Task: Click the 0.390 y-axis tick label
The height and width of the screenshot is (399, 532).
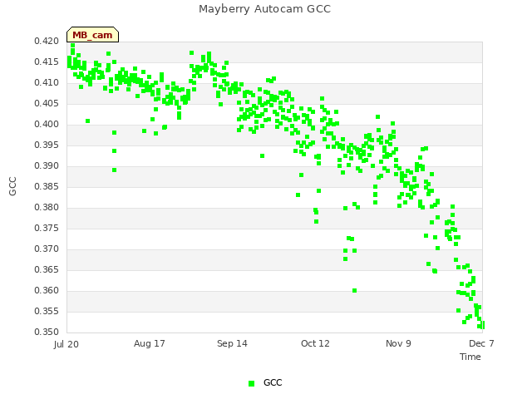Action: pos(47,165)
